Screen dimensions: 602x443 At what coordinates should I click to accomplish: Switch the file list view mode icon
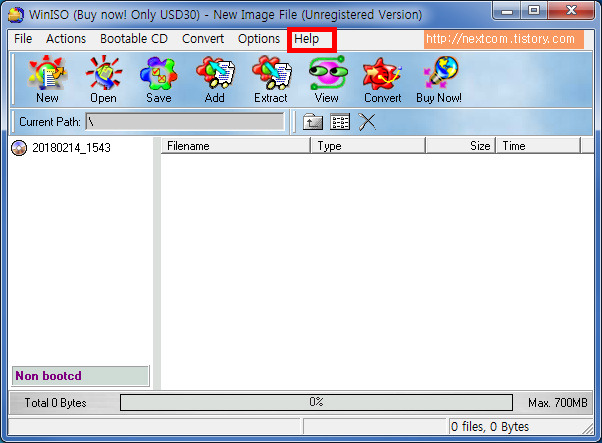coord(340,122)
